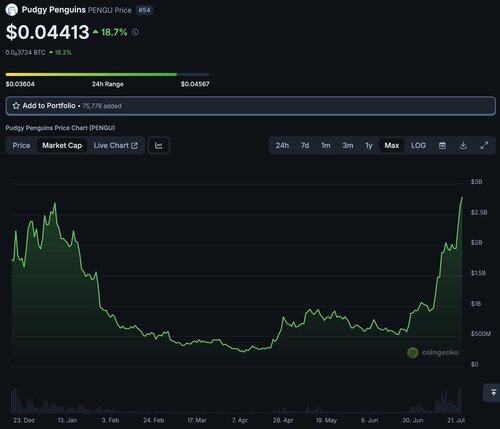
Task: Switch to the Price tab
Action: coord(21,146)
